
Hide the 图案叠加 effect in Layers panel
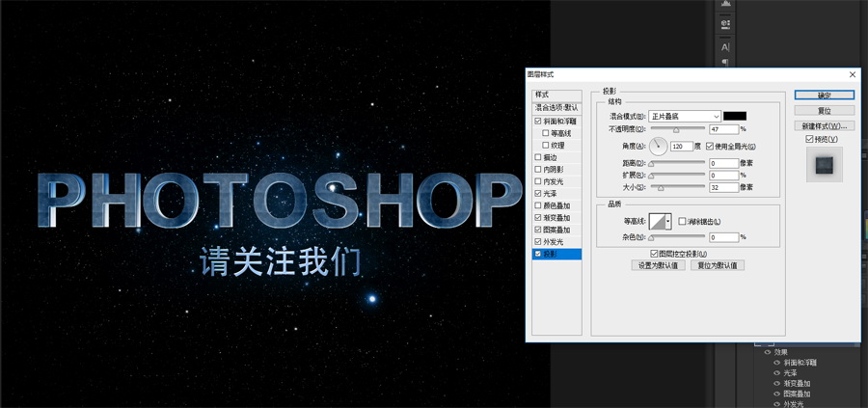tap(776, 394)
